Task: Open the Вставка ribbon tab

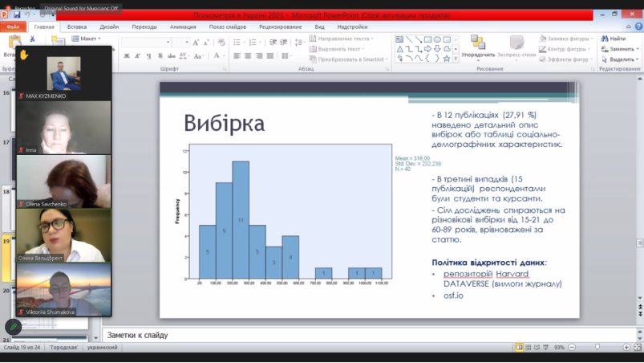Action: (x=77, y=27)
